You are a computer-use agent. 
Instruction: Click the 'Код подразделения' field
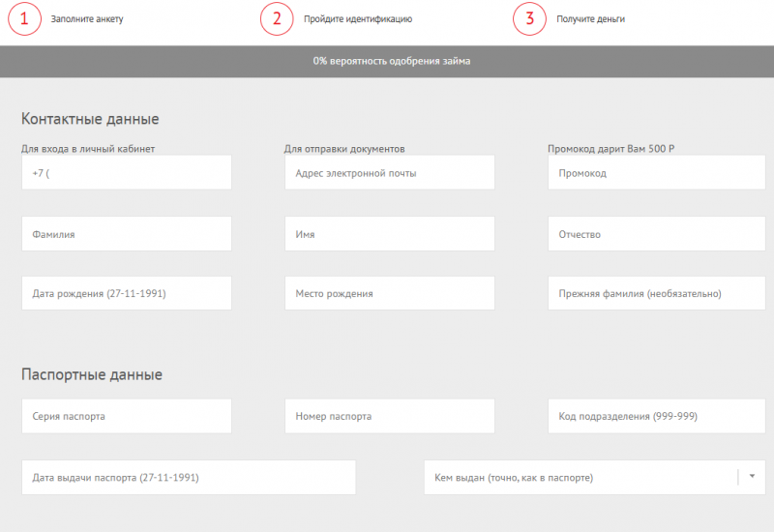click(x=653, y=416)
